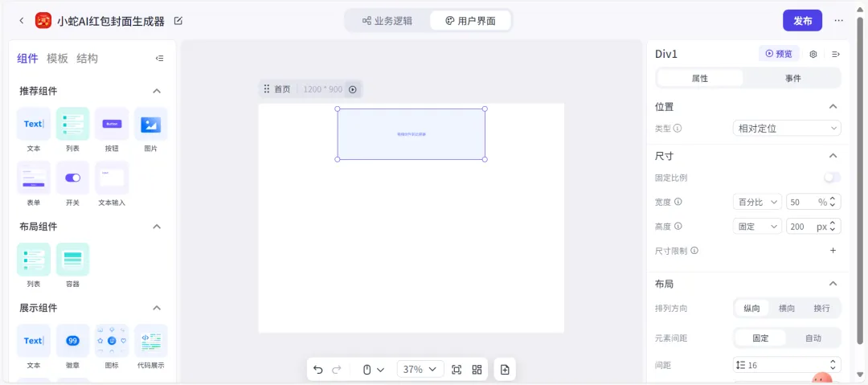
Task: Click the 间距 value field 16
Action: coord(787,365)
